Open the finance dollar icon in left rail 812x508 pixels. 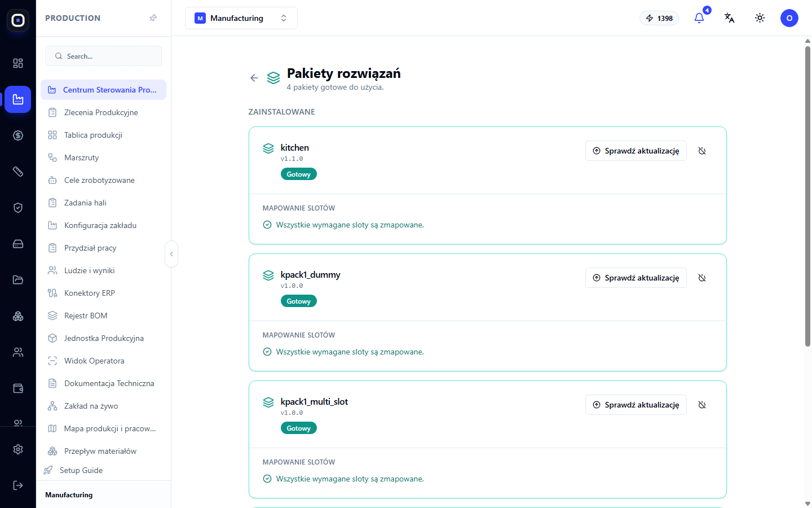click(18, 135)
